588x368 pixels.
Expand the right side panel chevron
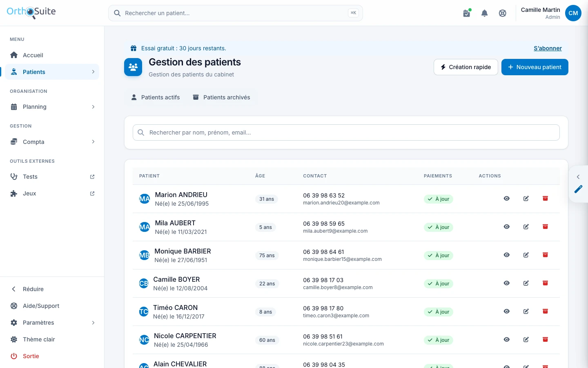(x=578, y=177)
